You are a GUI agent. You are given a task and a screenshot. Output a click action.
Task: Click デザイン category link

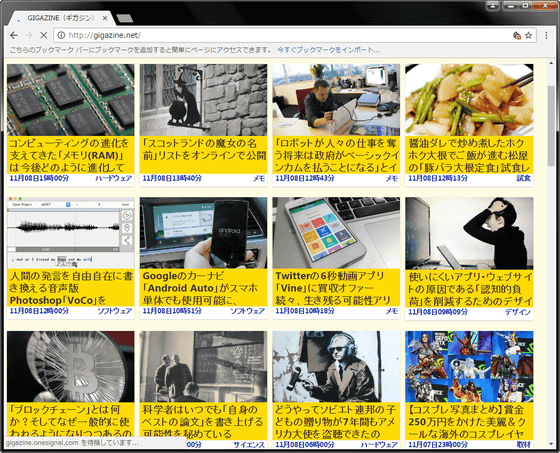(x=518, y=312)
